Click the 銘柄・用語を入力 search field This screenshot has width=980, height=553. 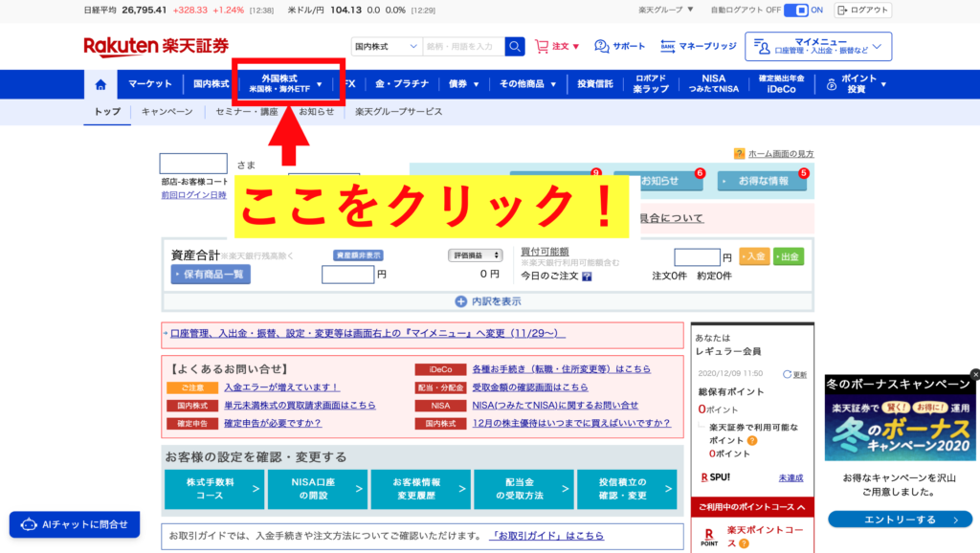pos(463,46)
